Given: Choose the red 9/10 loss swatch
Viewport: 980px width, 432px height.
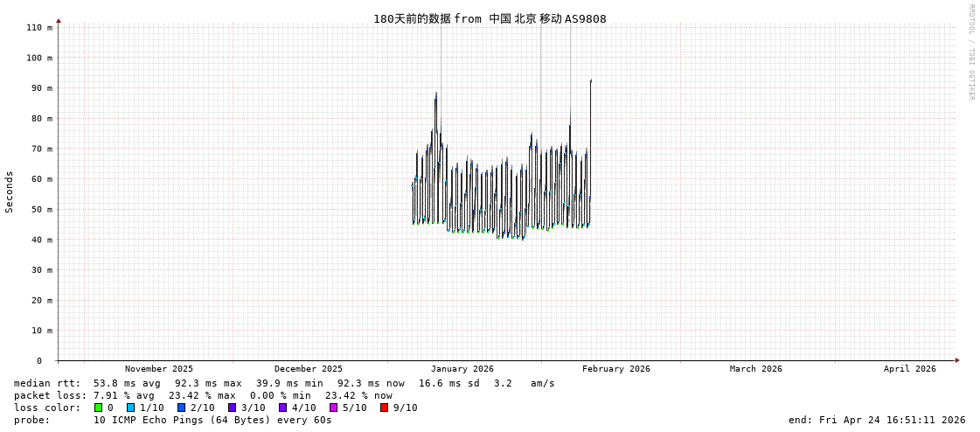Looking at the screenshot, I should tap(384, 408).
